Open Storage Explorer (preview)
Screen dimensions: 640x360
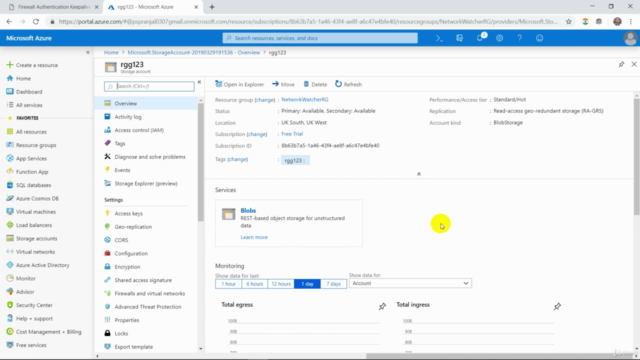pyautogui.click(x=146, y=183)
